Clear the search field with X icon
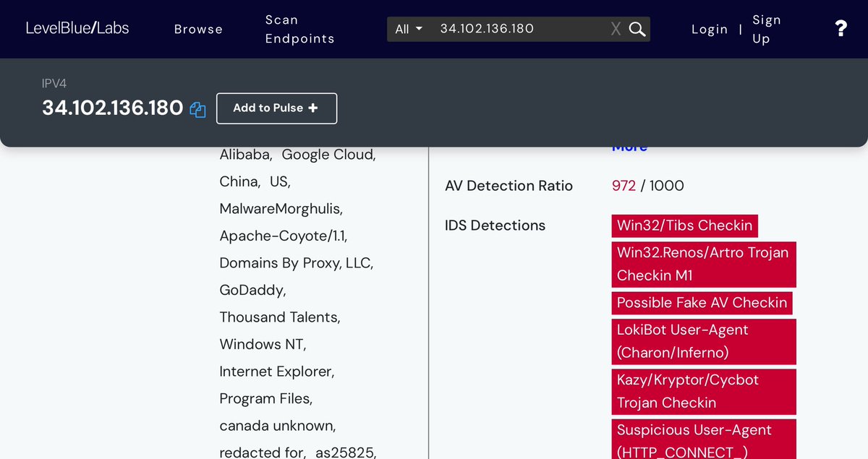The image size is (868, 459). coord(616,29)
